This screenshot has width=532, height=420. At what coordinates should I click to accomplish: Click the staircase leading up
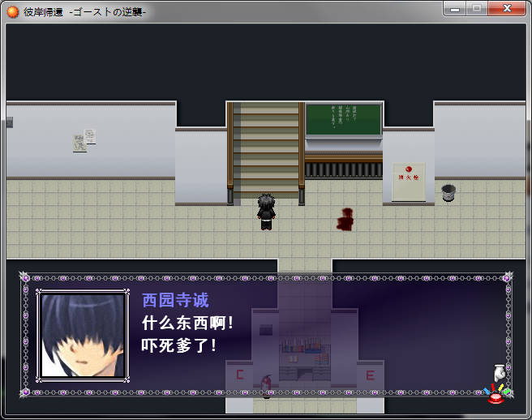(266, 151)
